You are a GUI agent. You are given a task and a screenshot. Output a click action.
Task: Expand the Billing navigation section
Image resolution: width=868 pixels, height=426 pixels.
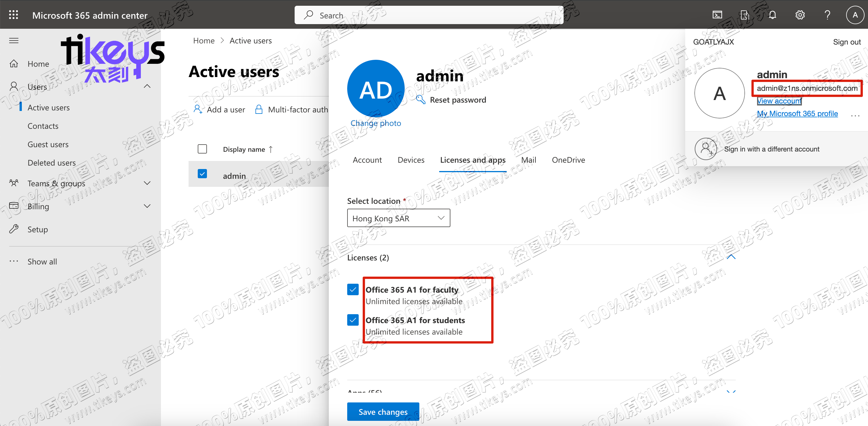[x=147, y=206]
